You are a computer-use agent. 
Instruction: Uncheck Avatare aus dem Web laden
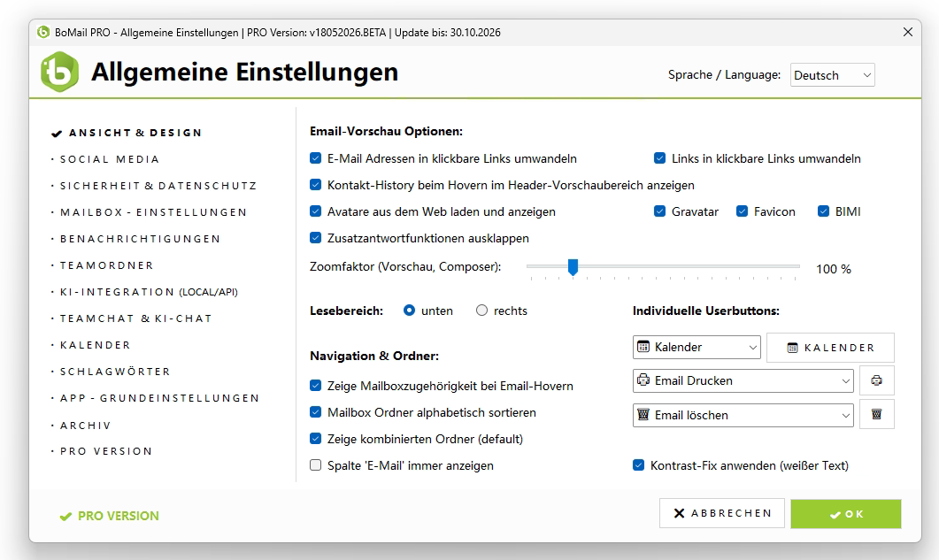point(316,211)
